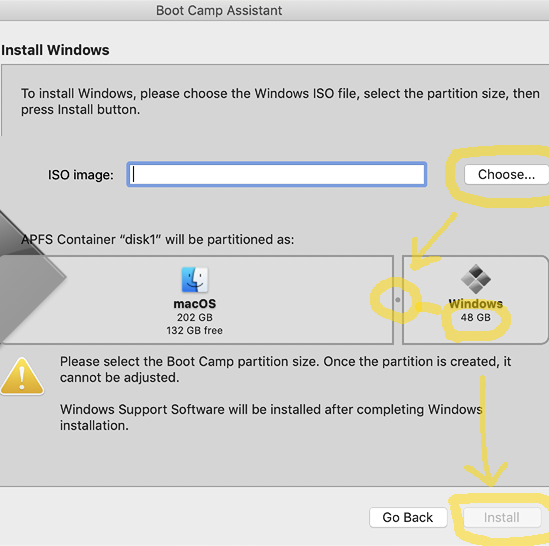Click the Boot Camp Assistant window title
Viewport: 549px width, 546px height.
click(219, 11)
